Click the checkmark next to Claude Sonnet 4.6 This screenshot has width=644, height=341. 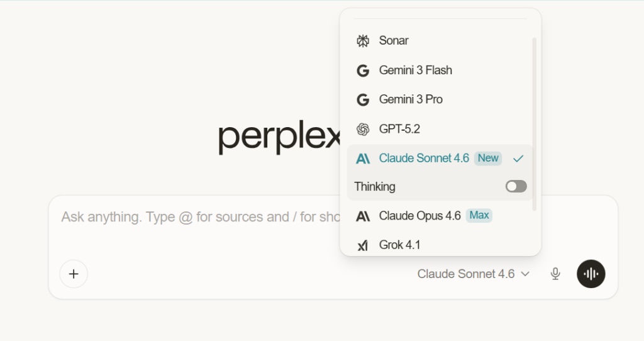(x=518, y=159)
